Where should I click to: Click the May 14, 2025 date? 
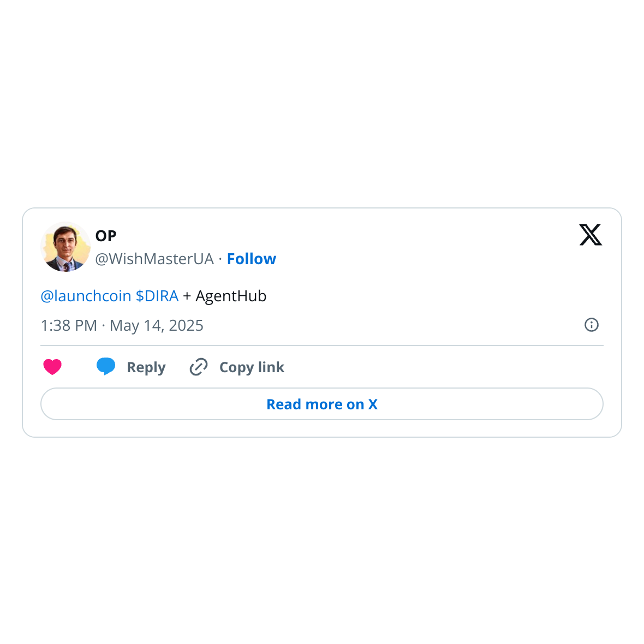pyautogui.click(x=157, y=325)
